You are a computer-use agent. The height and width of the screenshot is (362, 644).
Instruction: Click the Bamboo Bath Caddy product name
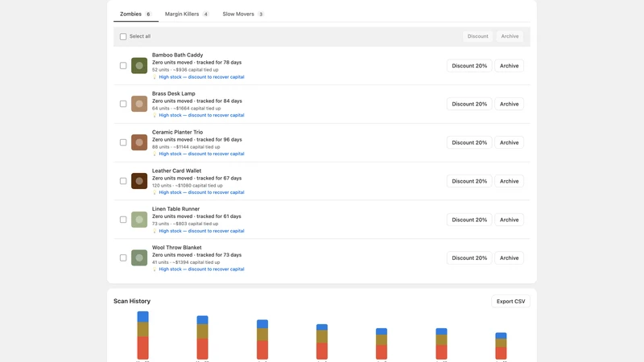tap(177, 55)
